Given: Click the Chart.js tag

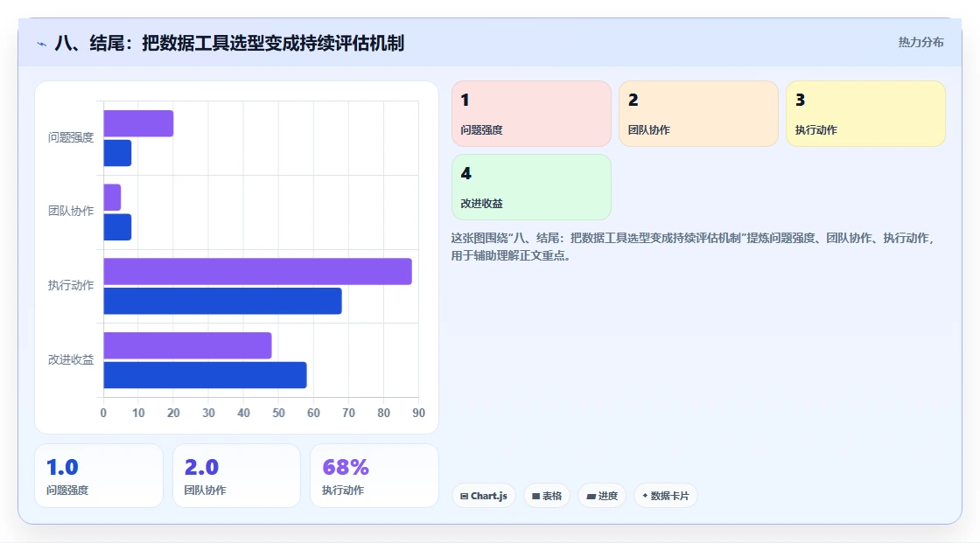Looking at the screenshot, I should [484, 496].
